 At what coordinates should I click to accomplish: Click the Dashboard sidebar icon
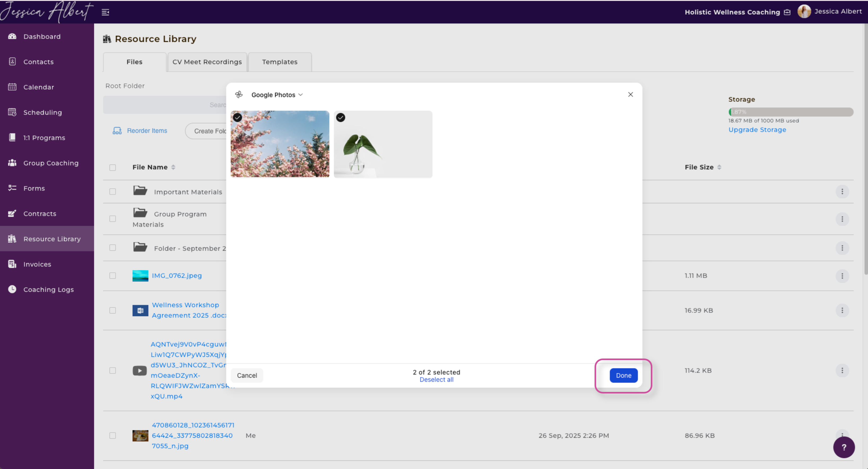click(x=12, y=36)
